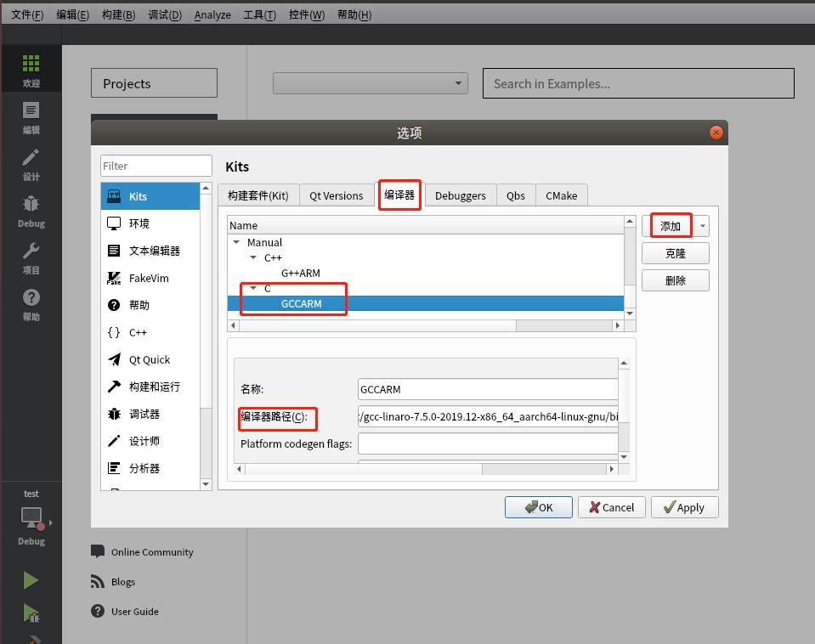Expand kit selector arrow next to test
This screenshot has width=815, height=644.
pos(51,523)
